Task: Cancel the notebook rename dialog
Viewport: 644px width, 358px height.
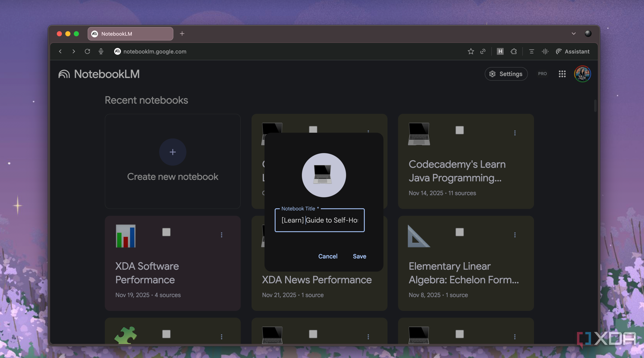Action: click(328, 256)
